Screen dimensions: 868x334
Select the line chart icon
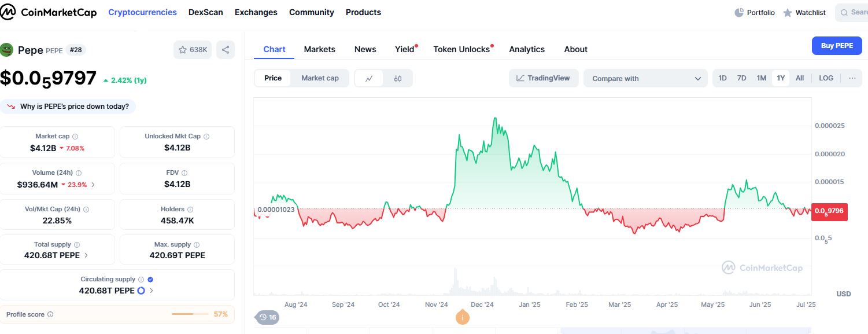(x=369, y=78)
